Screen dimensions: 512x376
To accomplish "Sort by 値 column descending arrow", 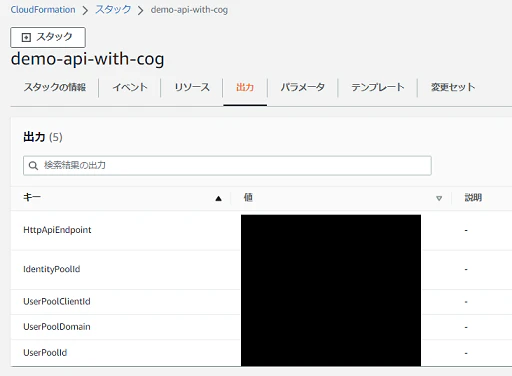I will [x=439, y=198].
